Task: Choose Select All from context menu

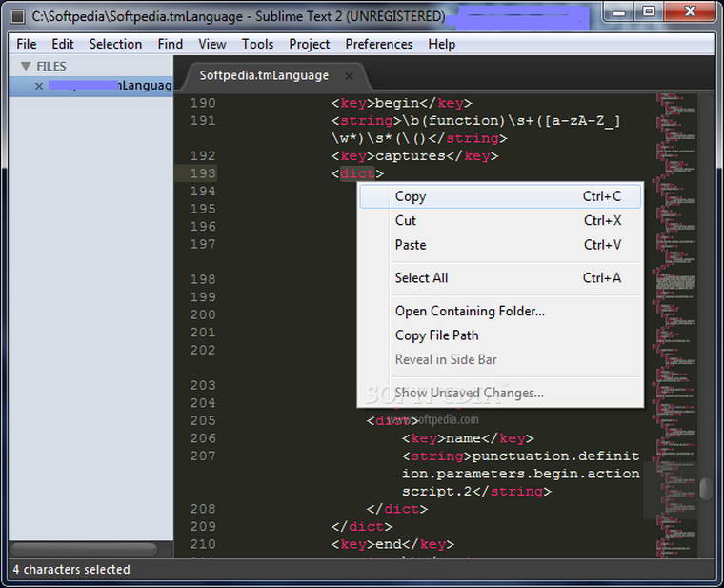Action: pyautogui.click(x=500, y=278)
